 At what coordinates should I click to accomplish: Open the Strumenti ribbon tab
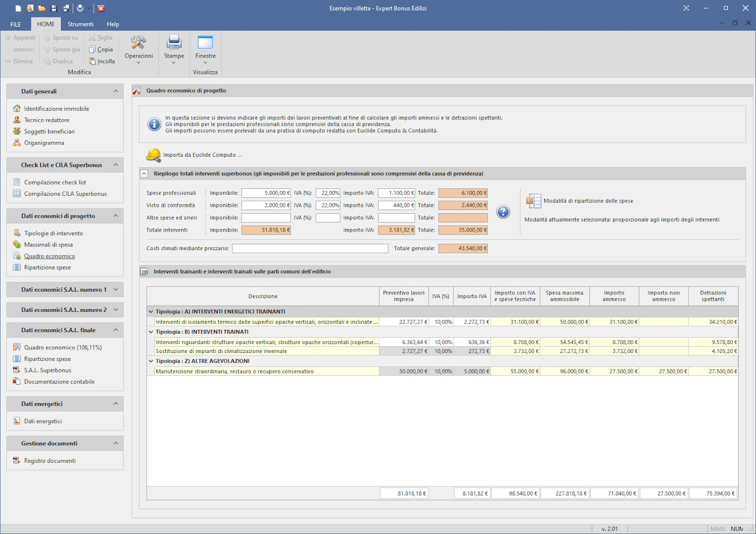[80, 24]
